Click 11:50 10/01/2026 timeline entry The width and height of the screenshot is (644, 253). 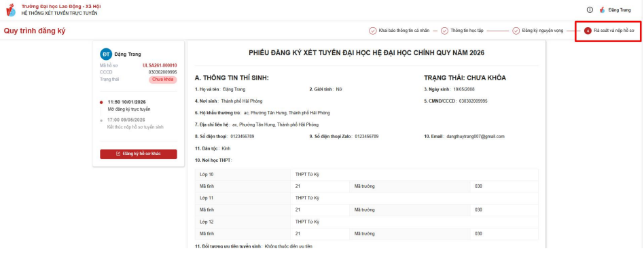click(x=127, y=102)
